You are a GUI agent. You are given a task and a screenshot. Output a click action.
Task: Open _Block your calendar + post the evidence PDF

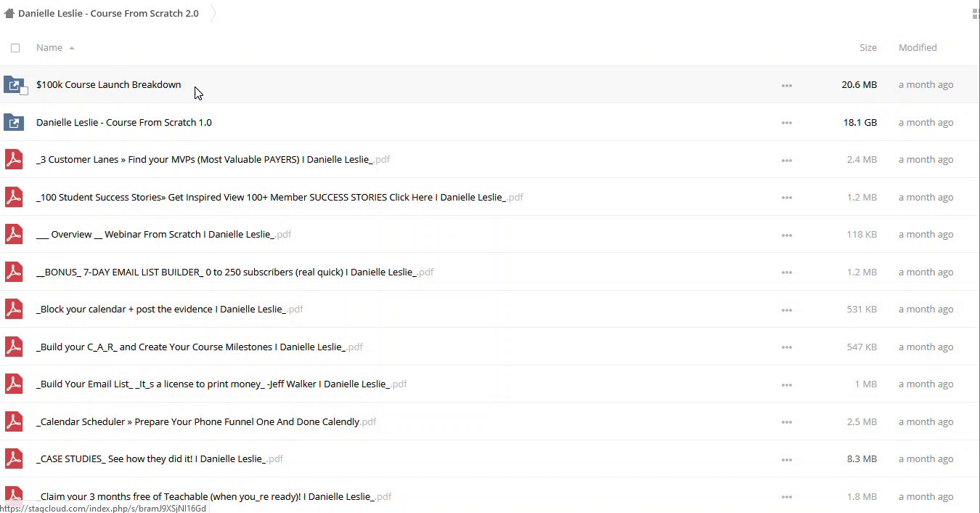click(170, 310)
